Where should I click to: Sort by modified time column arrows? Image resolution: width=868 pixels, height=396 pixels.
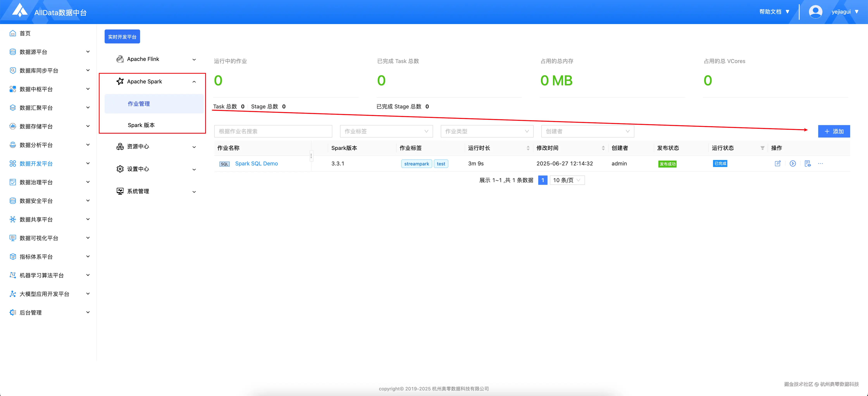click(603, 148)
